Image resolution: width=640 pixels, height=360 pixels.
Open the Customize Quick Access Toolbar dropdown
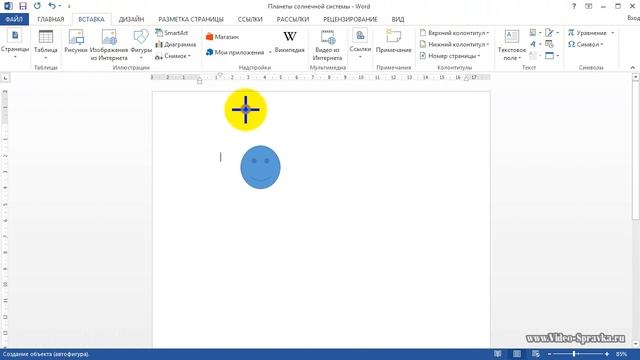[69, 6]
